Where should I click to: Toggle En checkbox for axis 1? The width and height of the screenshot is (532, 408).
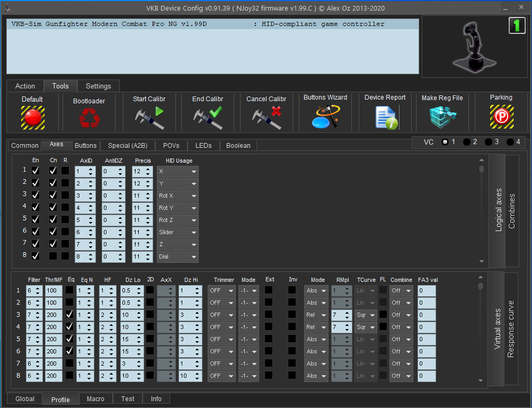[x=36, y=171]
